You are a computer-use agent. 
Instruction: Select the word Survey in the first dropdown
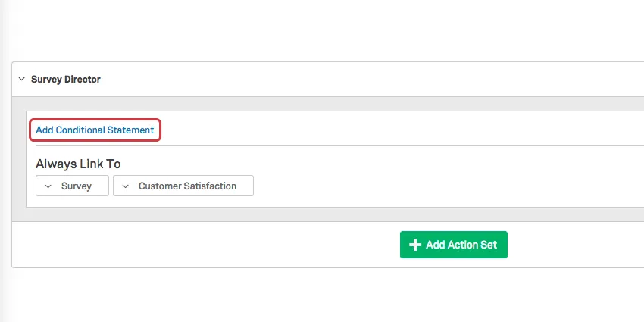[x=77, y=186]
